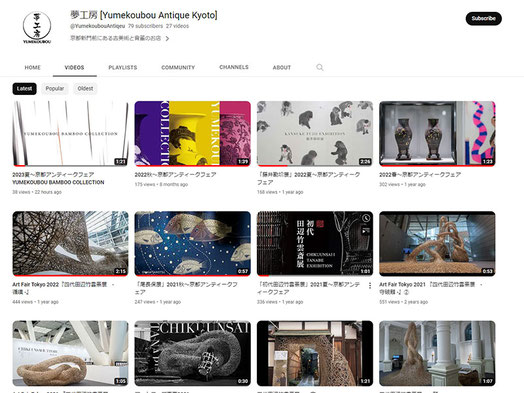Select the Latest sort chip
The width and height of the screenshot is (524, 393).
coord(24,89)
